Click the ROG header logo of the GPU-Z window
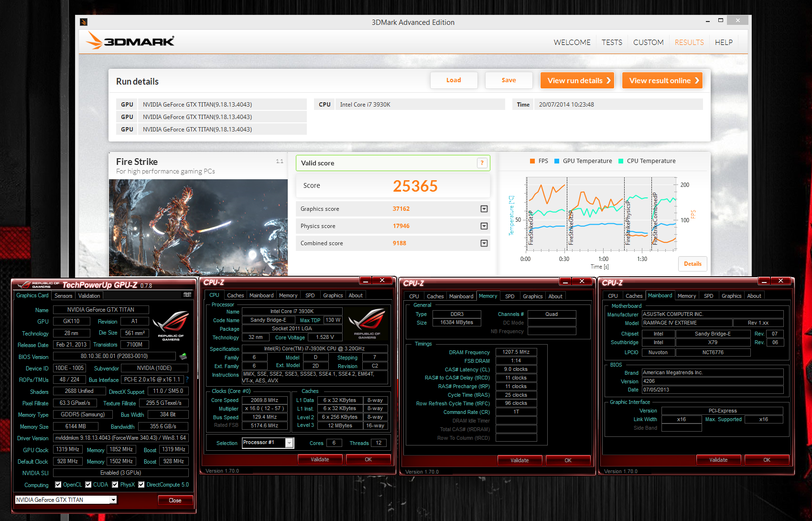Viewport: 812px width, 521px height. [39, 285]
